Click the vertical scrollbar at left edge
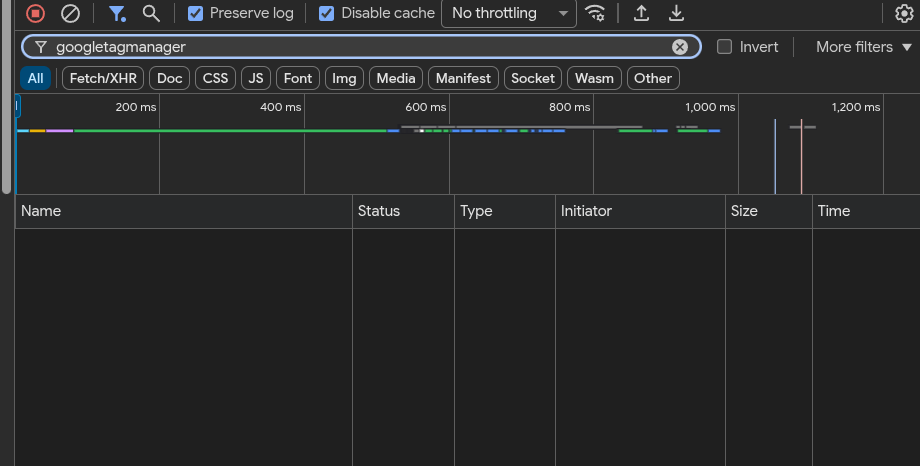This screenshot has width=920, height=466. [6, 97]
